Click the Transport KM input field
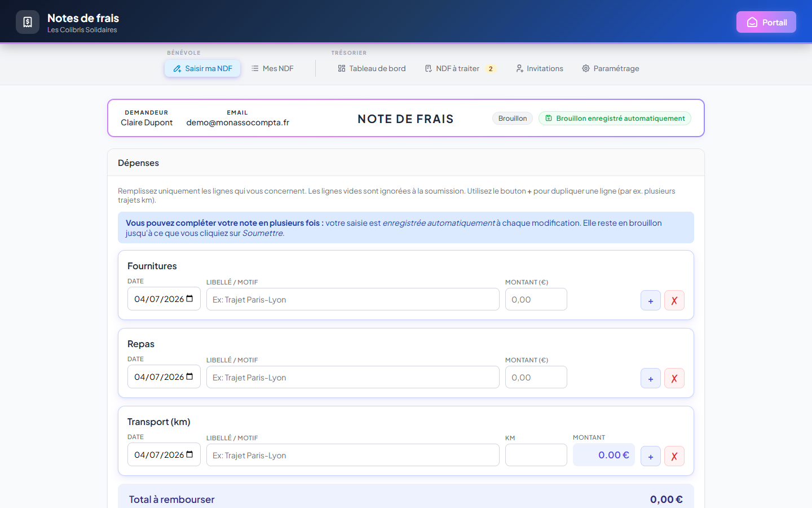The image size is (812, 508). coord(536,455)
